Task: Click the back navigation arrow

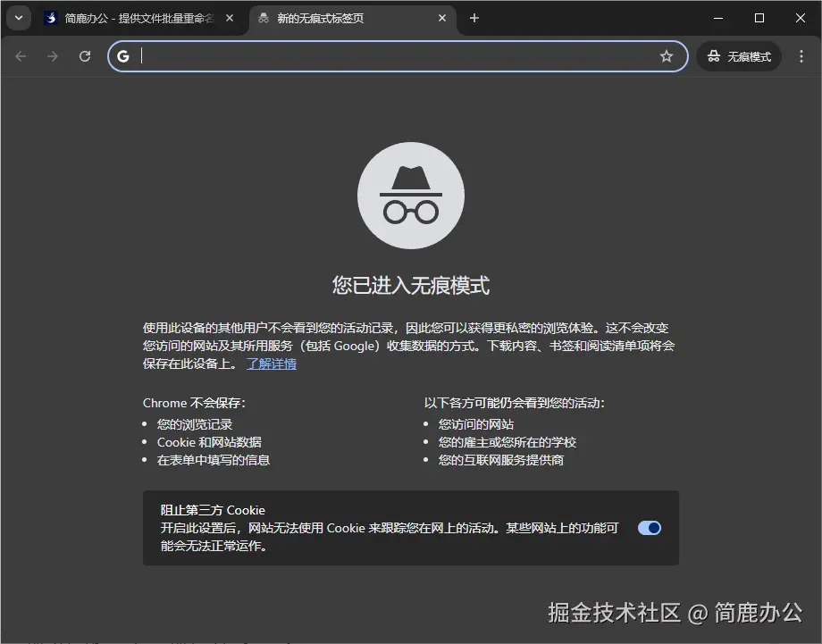Action: pos(21,55)
